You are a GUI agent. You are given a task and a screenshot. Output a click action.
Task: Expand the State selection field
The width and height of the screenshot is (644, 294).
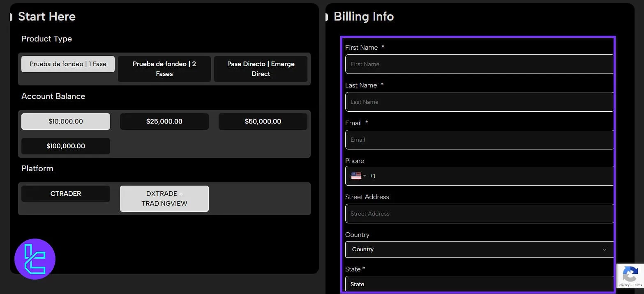(x=479, y=284)
